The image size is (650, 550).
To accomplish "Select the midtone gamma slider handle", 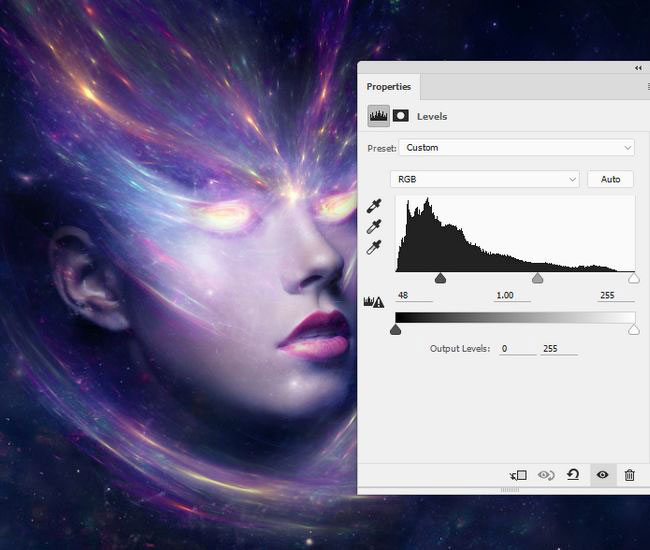I will (538, 278).
